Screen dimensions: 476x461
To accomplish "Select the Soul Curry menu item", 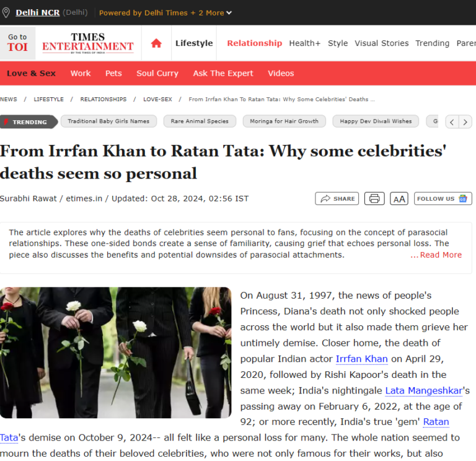I will click(x=157, y=73).
